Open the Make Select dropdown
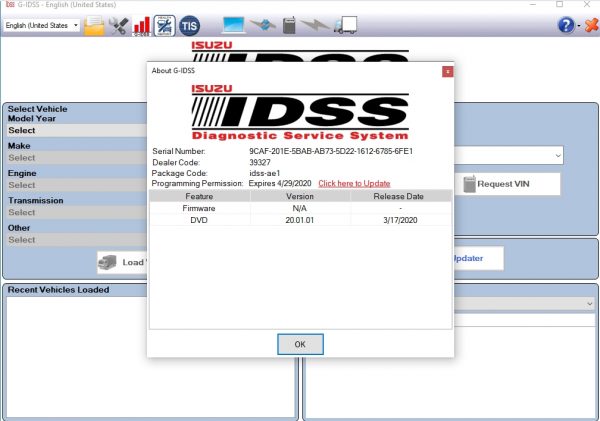 77,158
